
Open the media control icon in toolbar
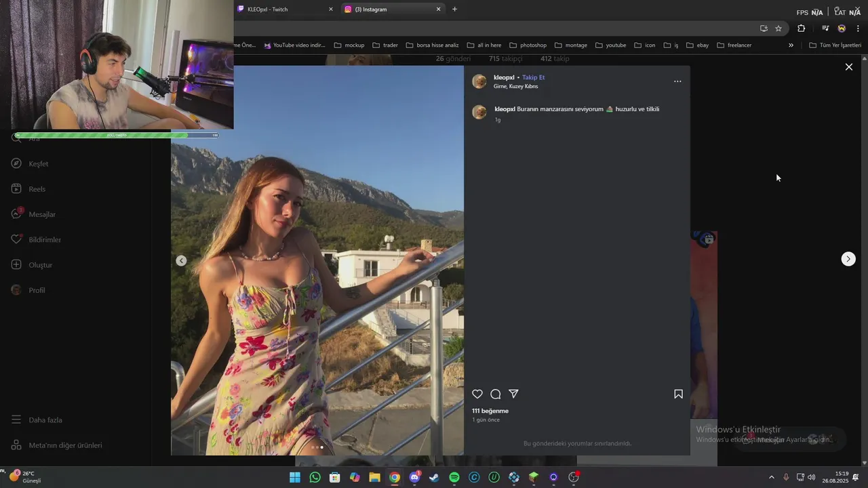pos(825,28)
